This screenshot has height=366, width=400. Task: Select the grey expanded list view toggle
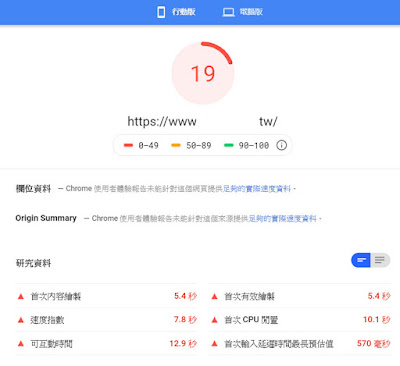(x=380, y=260)
